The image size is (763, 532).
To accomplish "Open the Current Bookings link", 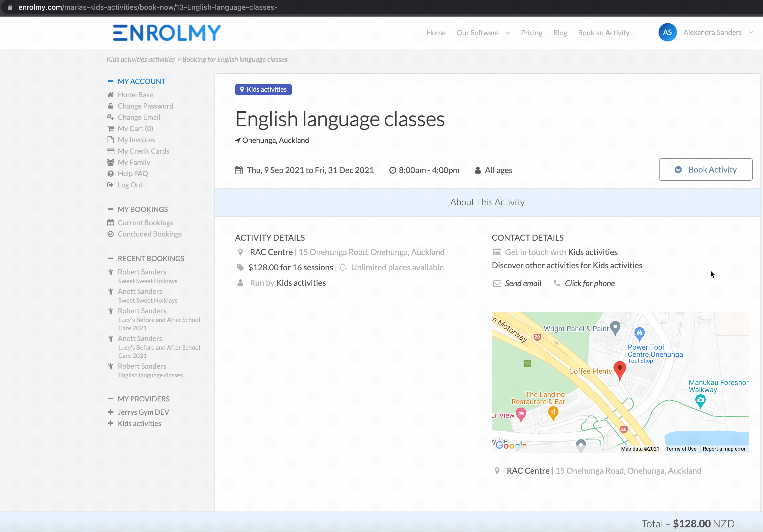I will click(x=145, y=223).
